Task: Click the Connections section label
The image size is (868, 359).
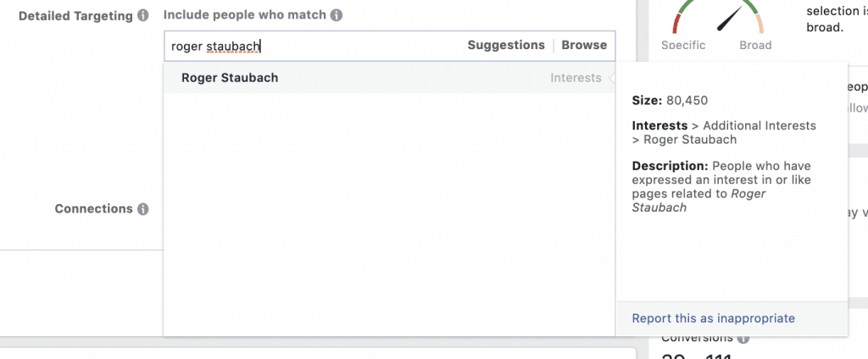Action: click(93, 208)
